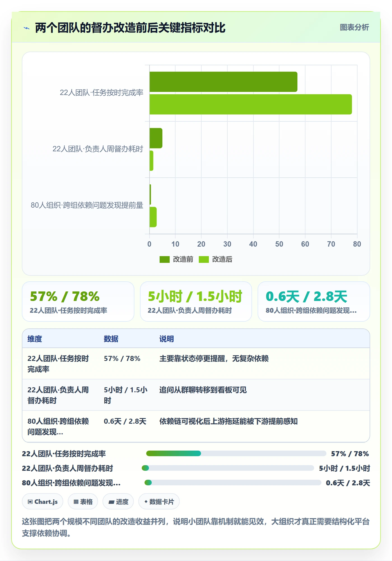Click the summary paragraph starting 这张图把两个规模
The width and height of the screenshot is (392, 561).
(196, 527)
